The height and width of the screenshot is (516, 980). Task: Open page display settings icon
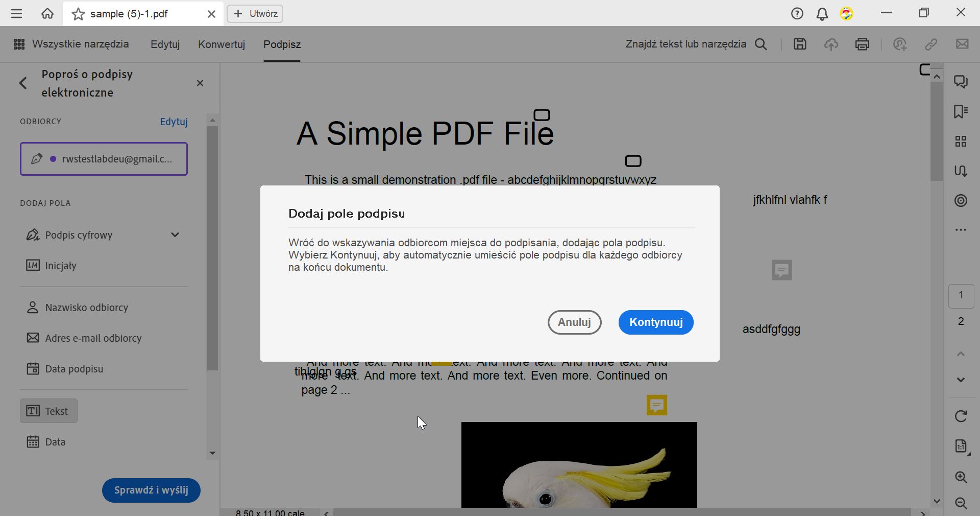[x=962, y=446]
